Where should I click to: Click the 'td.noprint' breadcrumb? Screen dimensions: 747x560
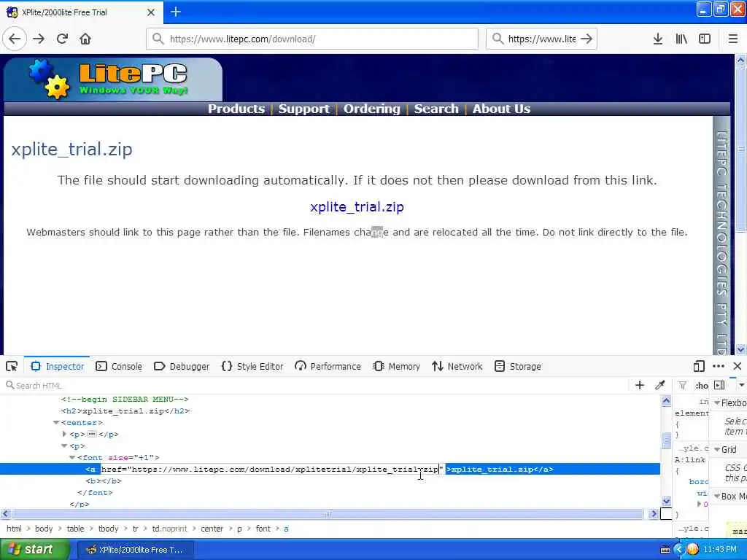tap(169, 529)
